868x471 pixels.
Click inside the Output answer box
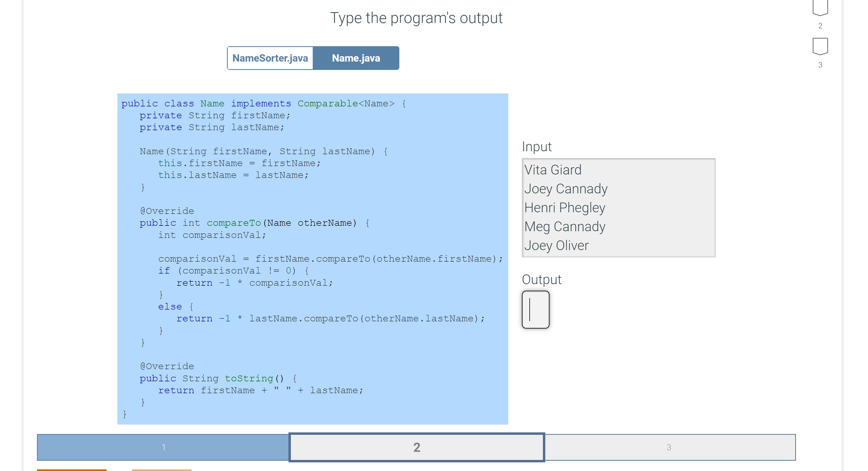[x=535, y=309]
